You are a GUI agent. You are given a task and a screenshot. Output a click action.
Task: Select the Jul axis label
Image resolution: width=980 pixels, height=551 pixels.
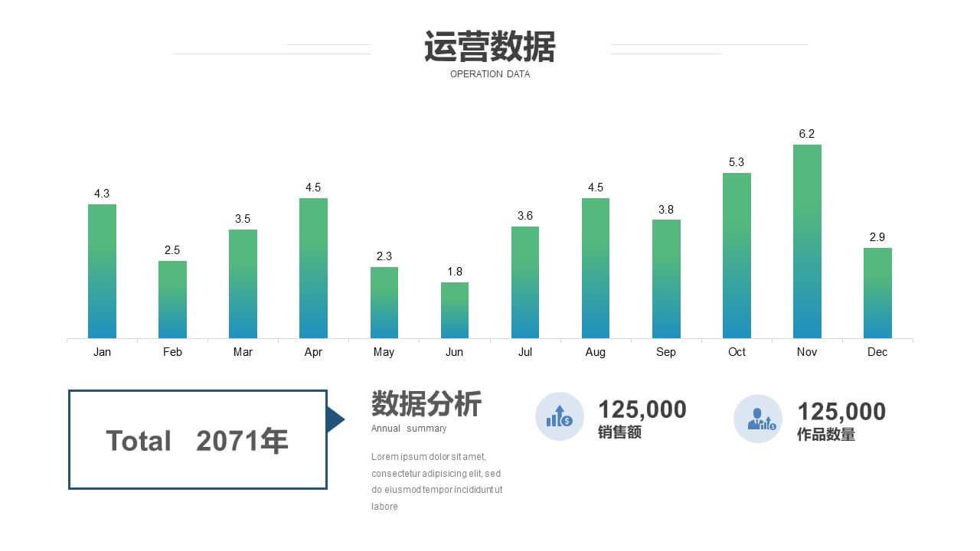pyautogui.click(x=525, y=352)
